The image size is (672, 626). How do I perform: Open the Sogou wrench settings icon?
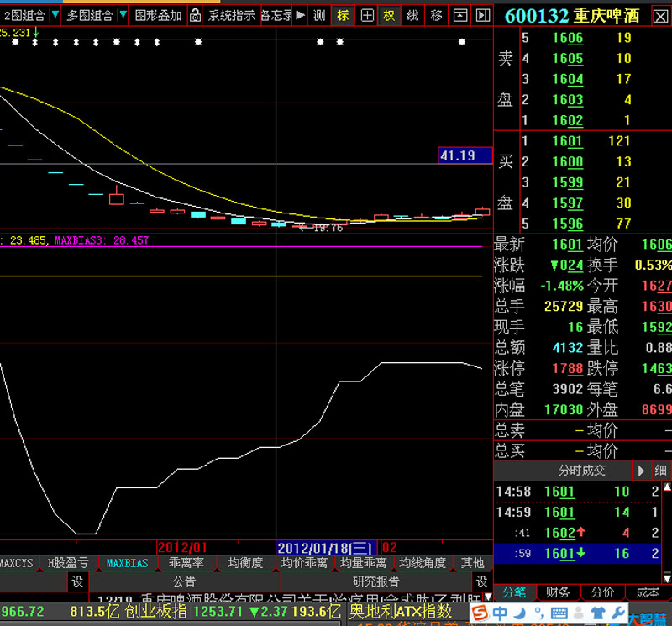coord(618,613)
